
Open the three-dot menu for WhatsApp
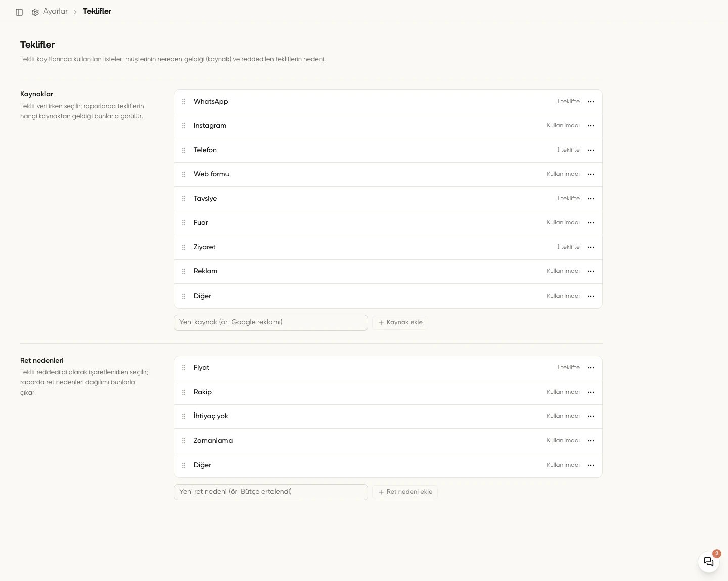pos(591,102)
